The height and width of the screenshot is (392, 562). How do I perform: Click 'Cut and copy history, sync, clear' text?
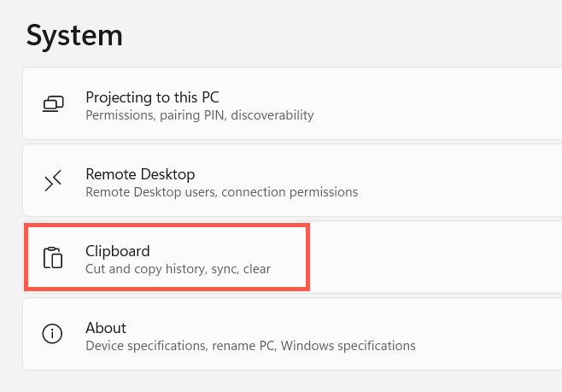click(178, 268)
